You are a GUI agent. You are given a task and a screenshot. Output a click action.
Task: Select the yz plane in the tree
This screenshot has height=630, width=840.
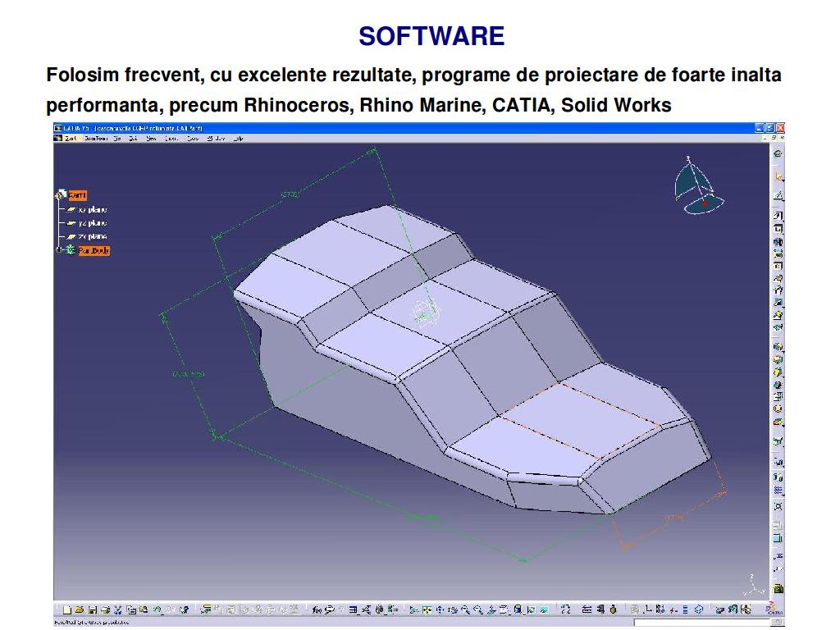click(92, 223)
